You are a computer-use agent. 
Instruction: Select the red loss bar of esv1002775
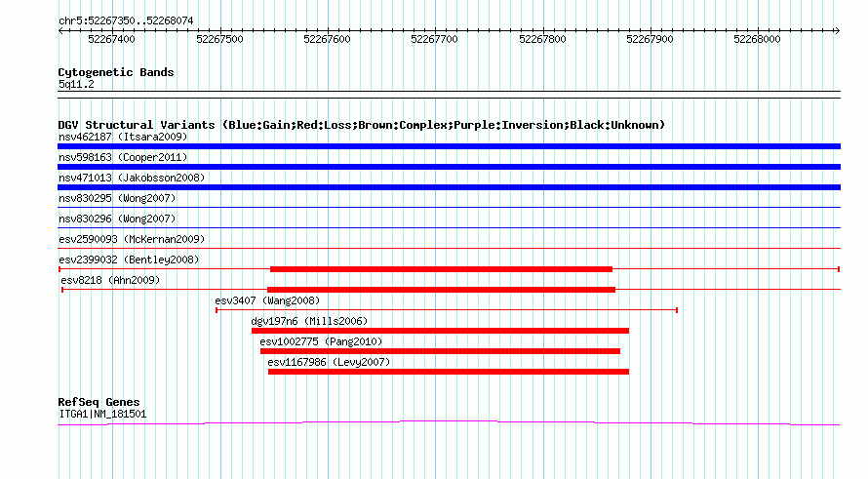440,351
